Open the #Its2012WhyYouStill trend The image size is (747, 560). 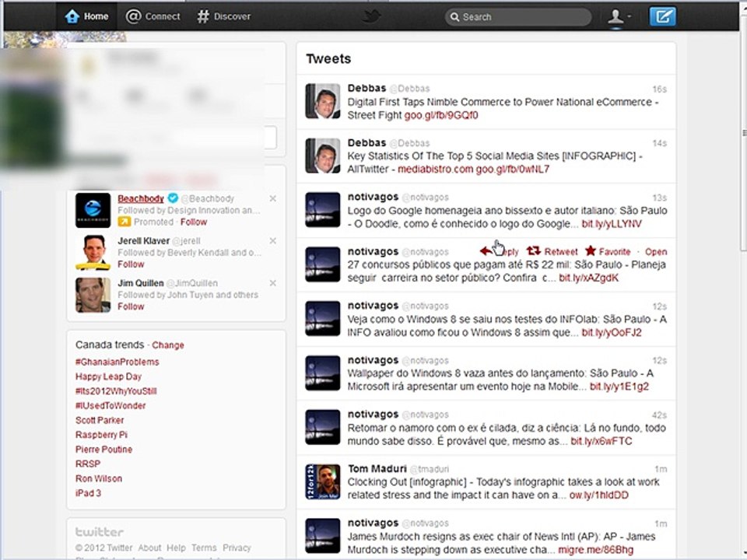[x=116, y=391]
